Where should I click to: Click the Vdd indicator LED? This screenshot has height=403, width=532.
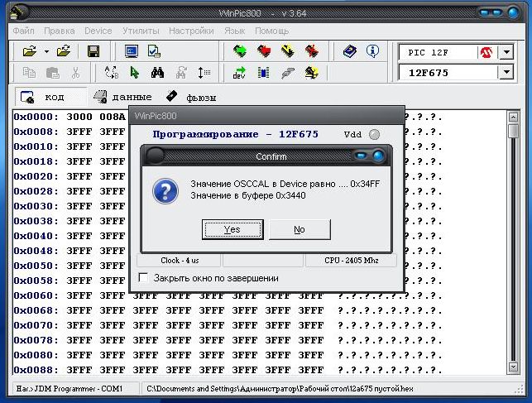tap(374, 134)
